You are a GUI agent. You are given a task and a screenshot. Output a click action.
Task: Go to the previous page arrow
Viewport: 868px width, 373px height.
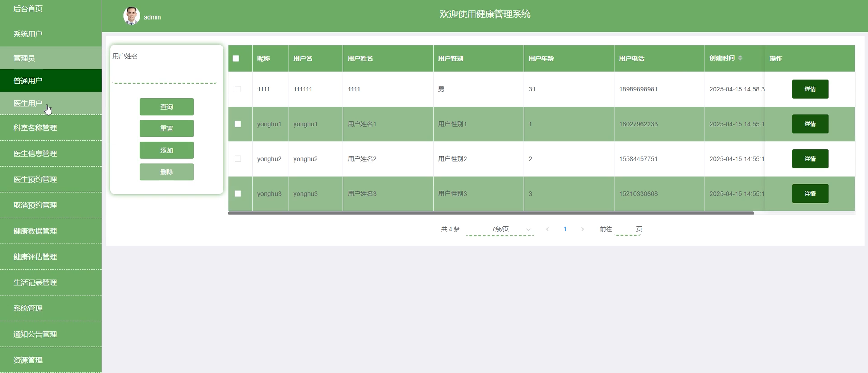point(548,229)
